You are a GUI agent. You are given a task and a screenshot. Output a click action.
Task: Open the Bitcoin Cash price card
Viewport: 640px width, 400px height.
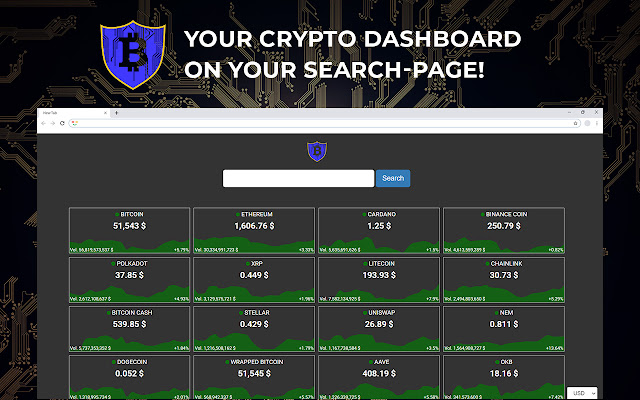[x=130, y=329]
